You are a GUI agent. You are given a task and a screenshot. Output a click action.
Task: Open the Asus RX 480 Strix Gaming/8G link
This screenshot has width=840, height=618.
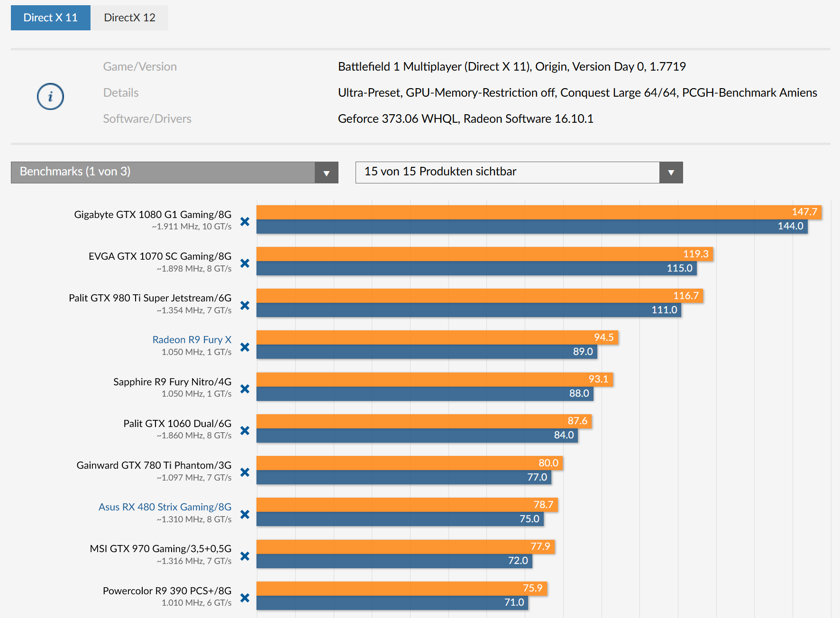pyautogui.click(x=164, y=507)
